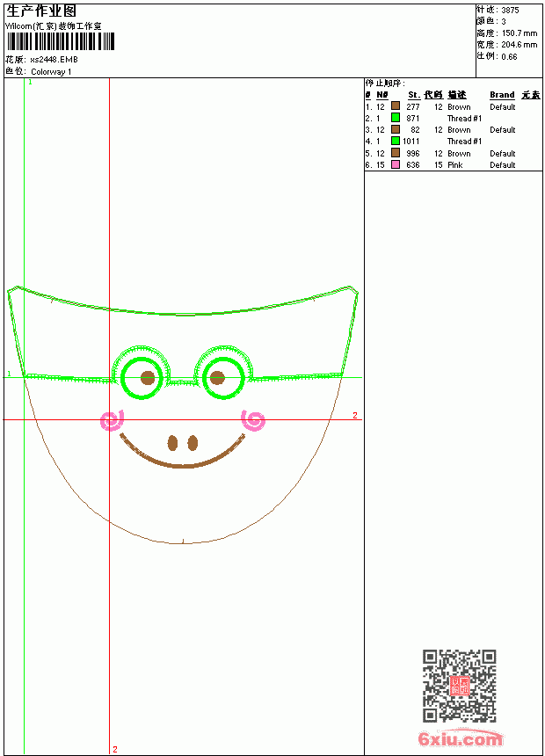The image size is (545, 756).
Task: Click the left brown nostril
Action: pos(172,442)
